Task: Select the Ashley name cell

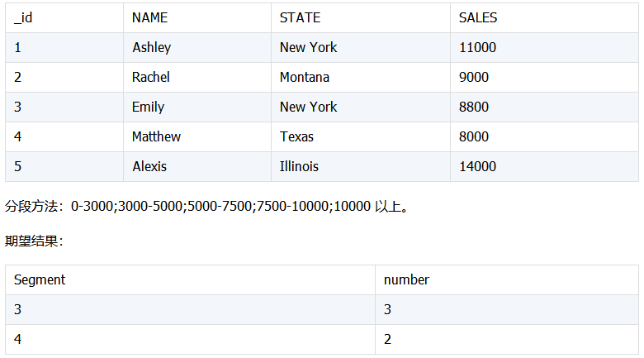Action: pyautogui.click(x=152, y=47)
